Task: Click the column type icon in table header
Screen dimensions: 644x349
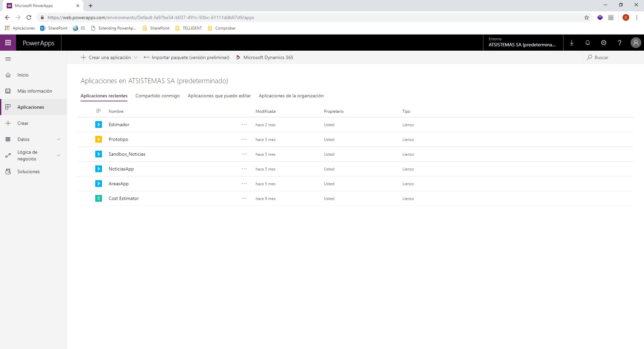Action: 99,111
